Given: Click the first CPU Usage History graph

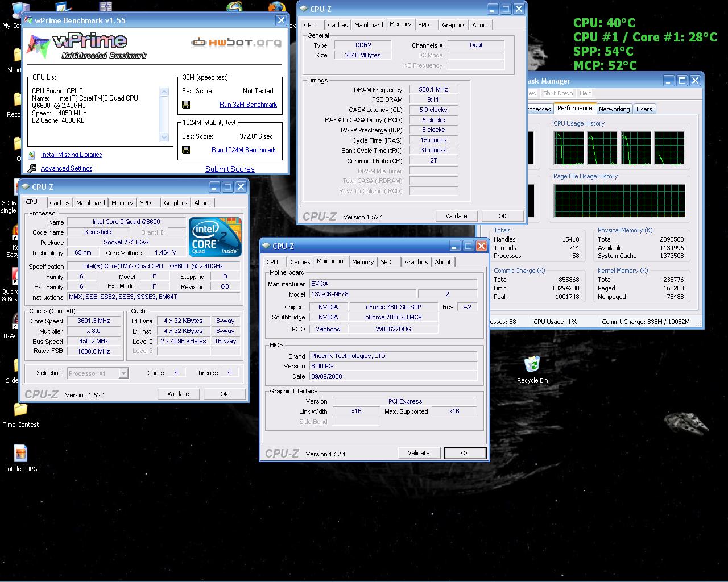Looking at the screenshot, I should click(569, 148).
